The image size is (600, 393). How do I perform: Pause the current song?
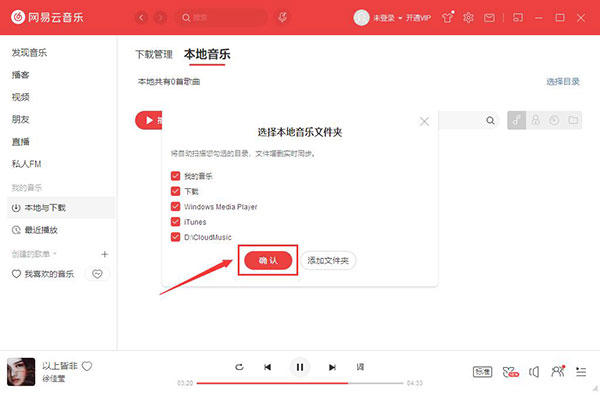(300, 367)
